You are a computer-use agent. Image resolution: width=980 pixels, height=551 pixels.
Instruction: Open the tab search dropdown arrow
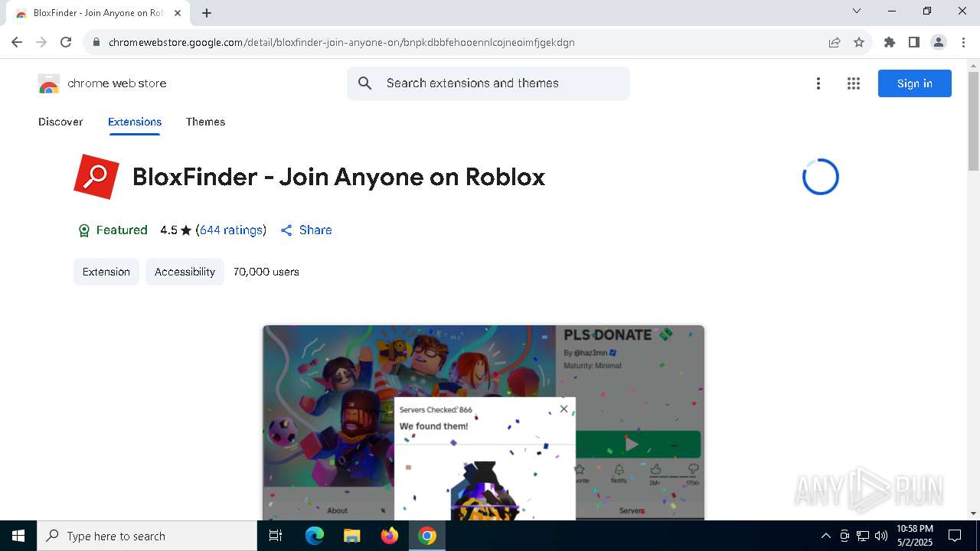click(857, 11)
